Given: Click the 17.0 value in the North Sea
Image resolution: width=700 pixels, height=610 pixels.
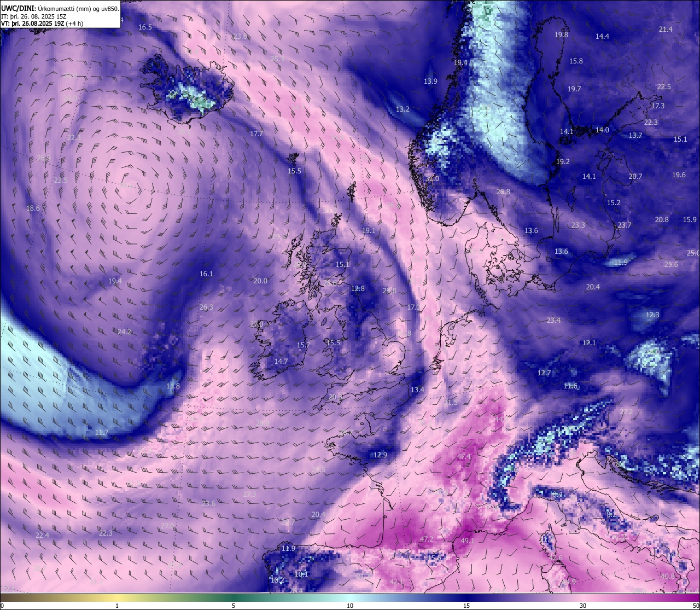Looking at the screenshot, I should pyautogui.click(x=414, y=307).
